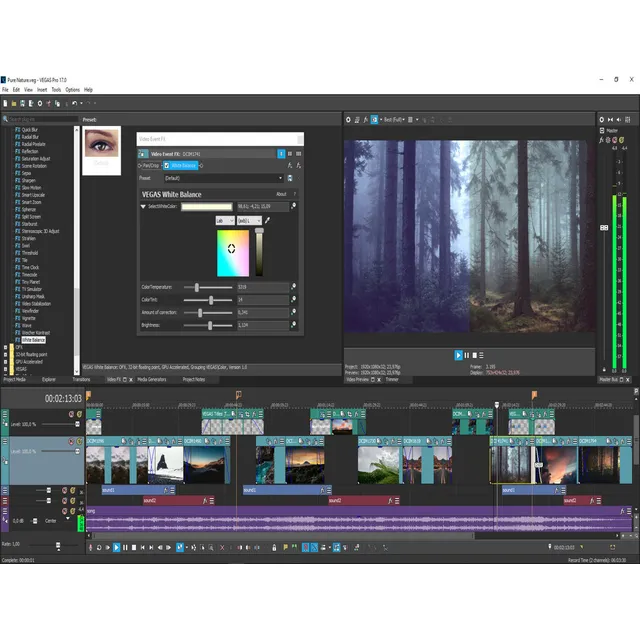Pause playback in the preview window
640x640 pixels.
(x=467, y=356)
